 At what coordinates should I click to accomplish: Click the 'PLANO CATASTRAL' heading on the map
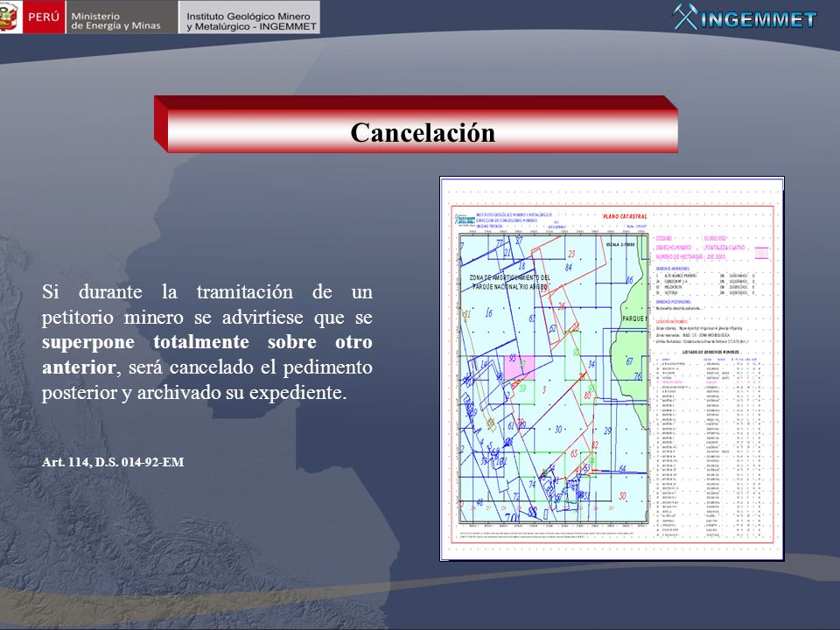pos(624,216)
